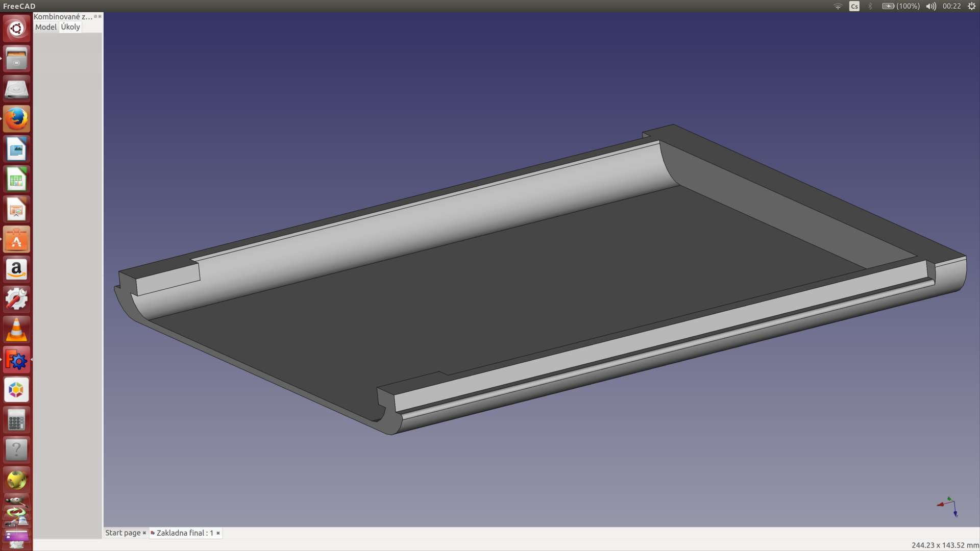Viewport: 980px width, 551px height.
Task: Switch to the Start page document tab
Action: pyautogui.click(x=122, y=533)
